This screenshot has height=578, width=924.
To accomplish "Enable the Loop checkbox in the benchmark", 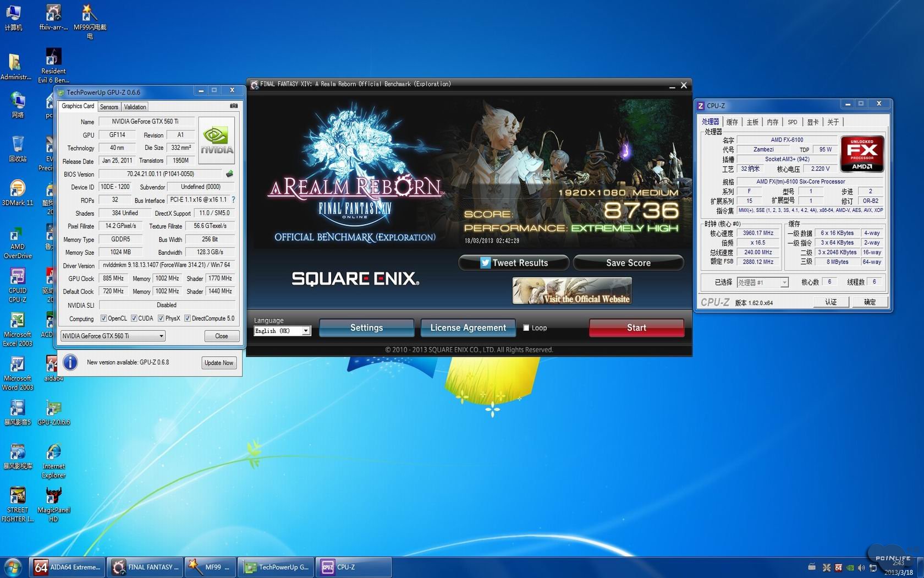I will (x=526, y=328).
